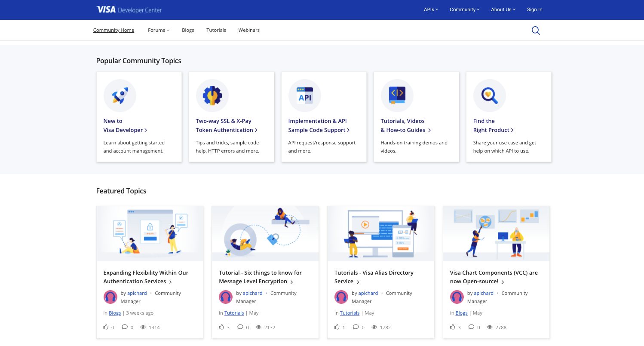Click the rocket icon for New to Visa Developer
This screenshot has width=644, height=346.
[x=120, y=95]
